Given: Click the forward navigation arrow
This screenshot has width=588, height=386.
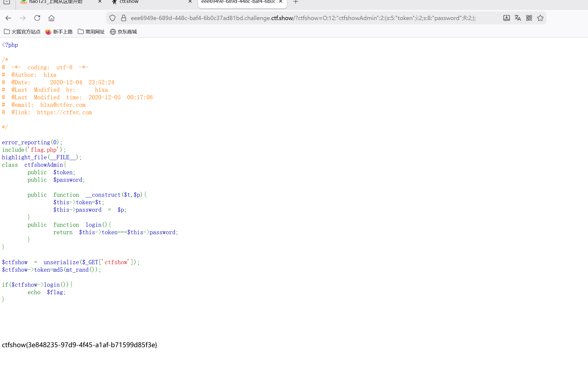Looking at the screenshot, I should (23, 18).
